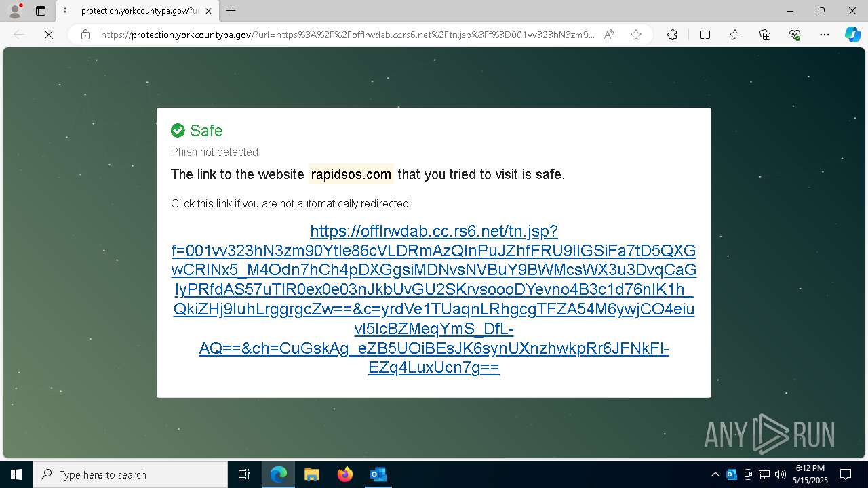Switch to Microsoft Edge taskbar icon
The width and height of the screenshot is (868, 488).
coord(279,474)
